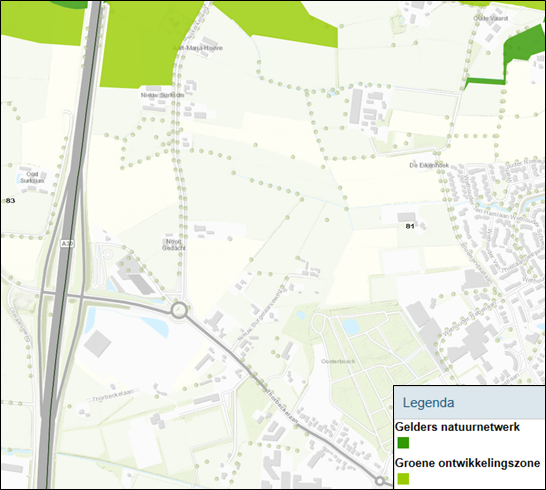Screen dimensions: 546x490
Task: Click the A30 highway shield marker
Action: click(67, 243)
